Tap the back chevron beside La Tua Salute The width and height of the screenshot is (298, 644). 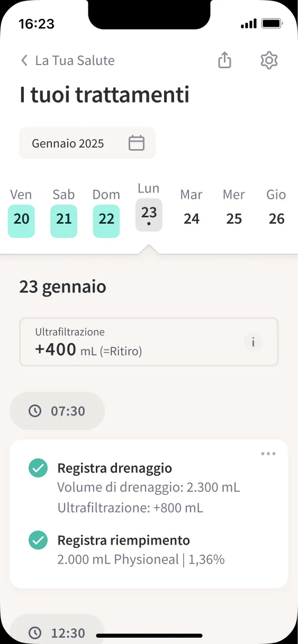tap(24, 60)
